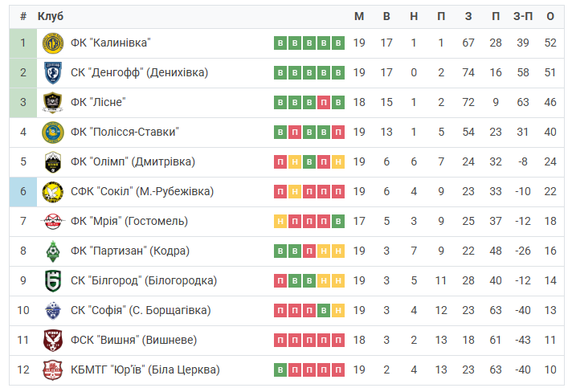Sort table by the О points column
The image size is (572, 392).
point(550,16)
